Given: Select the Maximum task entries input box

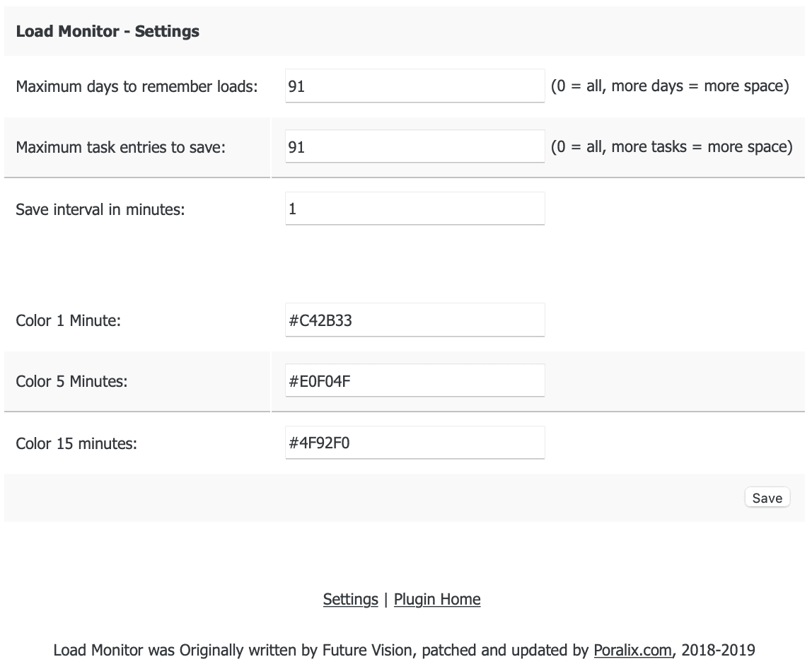Looking at the screenshot, I should (x=414, y=146).
